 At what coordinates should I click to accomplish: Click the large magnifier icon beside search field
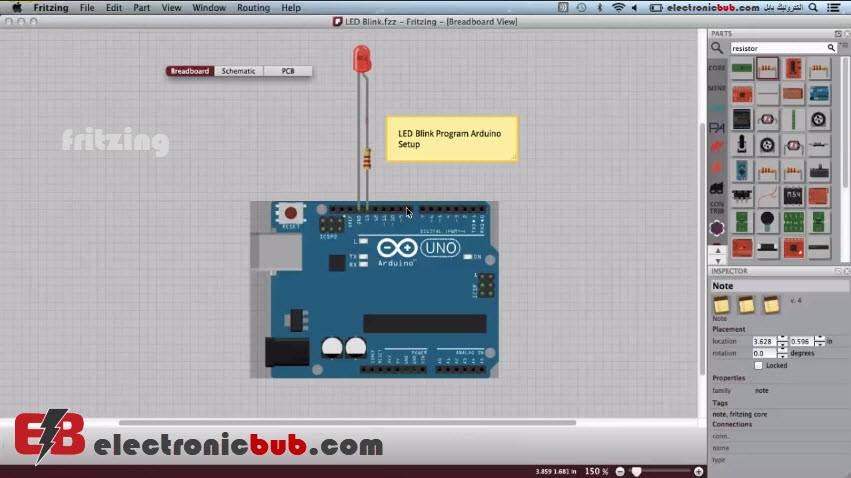pyautogui.click(x=717, y=48)
